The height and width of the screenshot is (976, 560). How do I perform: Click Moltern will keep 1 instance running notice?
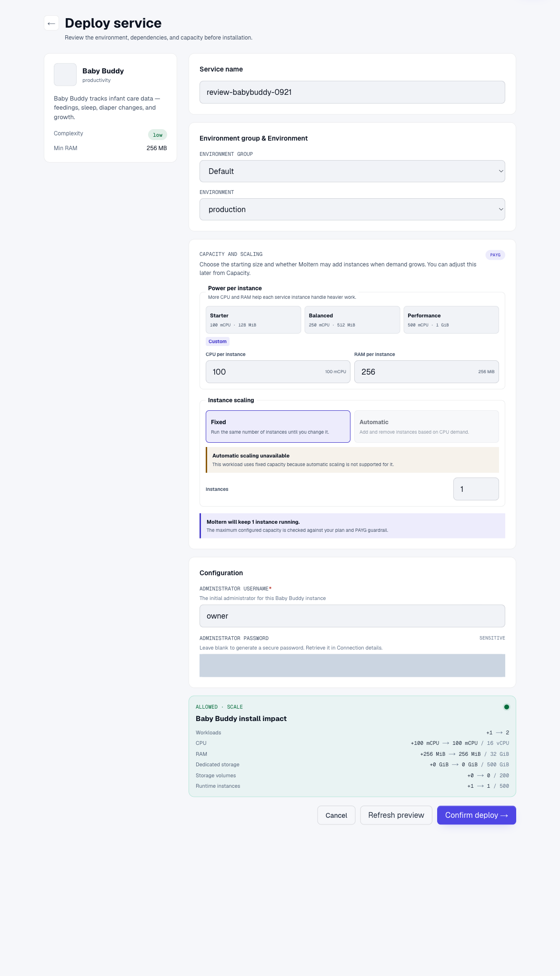[352, 526]
